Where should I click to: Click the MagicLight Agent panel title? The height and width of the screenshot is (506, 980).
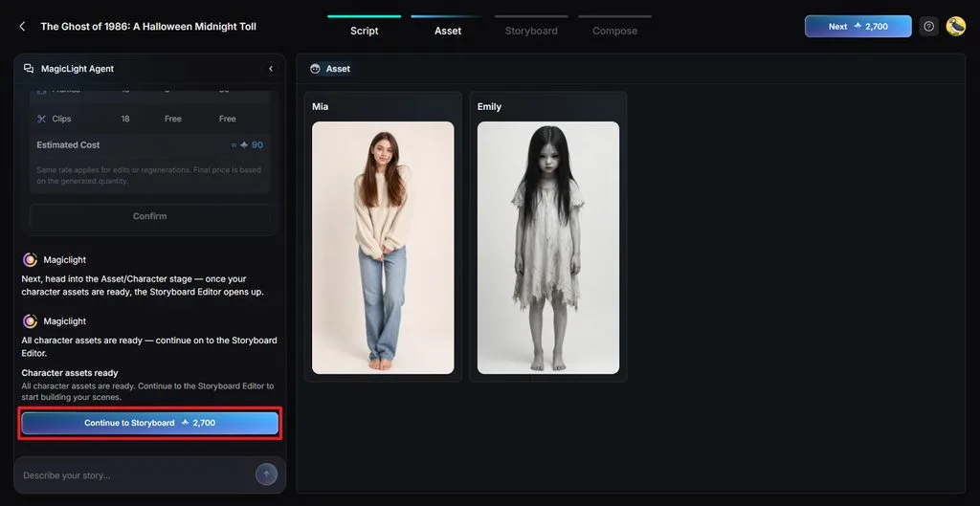78,69
